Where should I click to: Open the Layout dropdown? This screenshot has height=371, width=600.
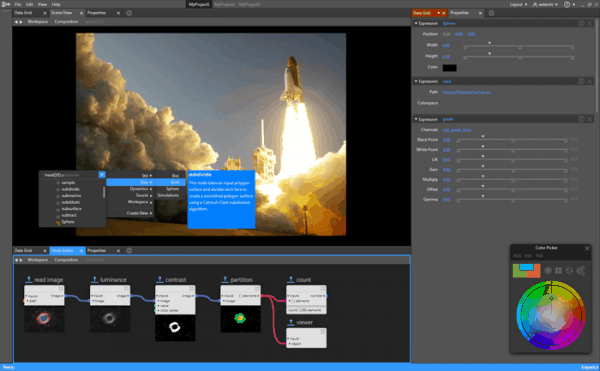518,4
